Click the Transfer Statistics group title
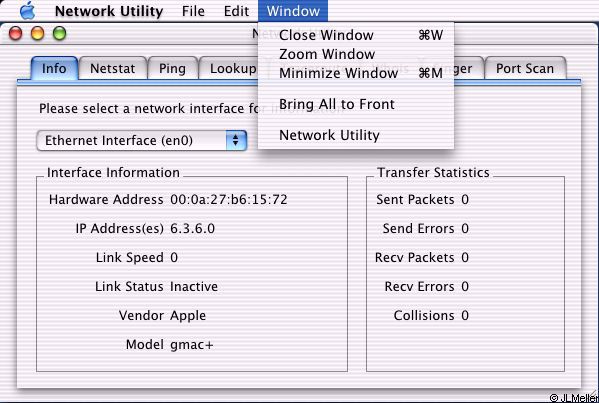Screen dimensions: 599x403 coord(434,173)
